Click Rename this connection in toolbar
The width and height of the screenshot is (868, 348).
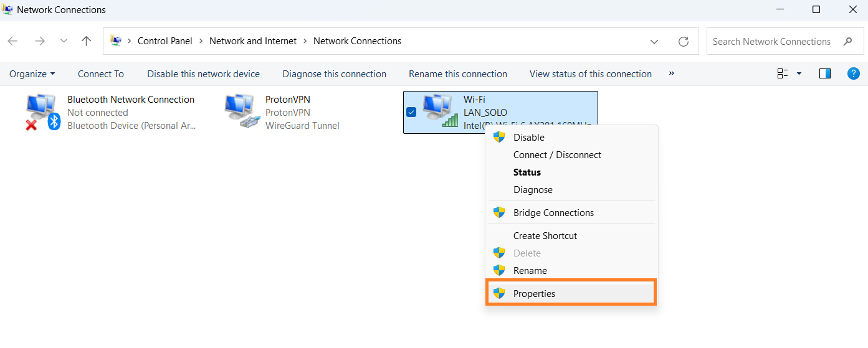(458, 73)
